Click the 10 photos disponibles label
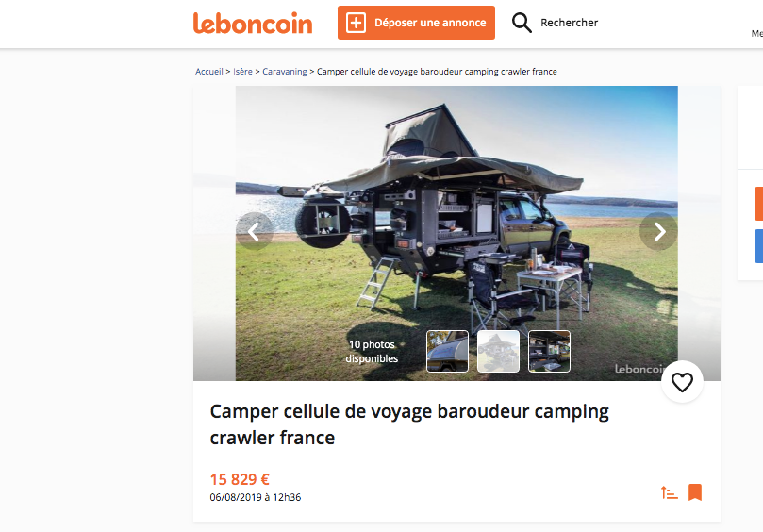 (372, 352)
